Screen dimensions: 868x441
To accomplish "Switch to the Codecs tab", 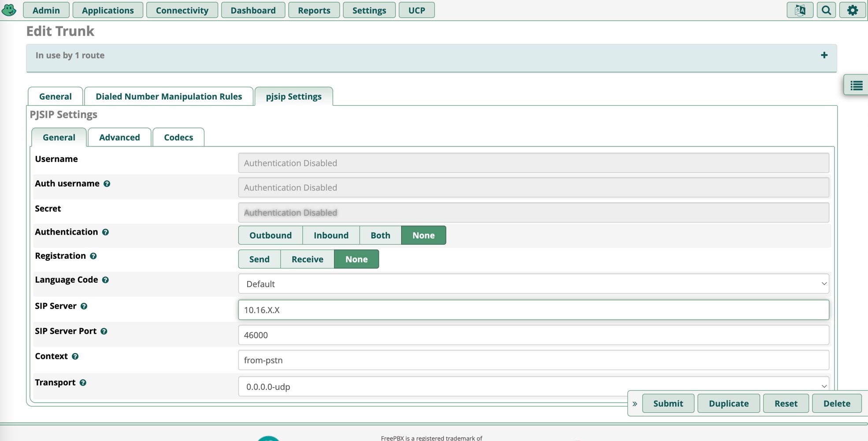I will coord(178,138).
